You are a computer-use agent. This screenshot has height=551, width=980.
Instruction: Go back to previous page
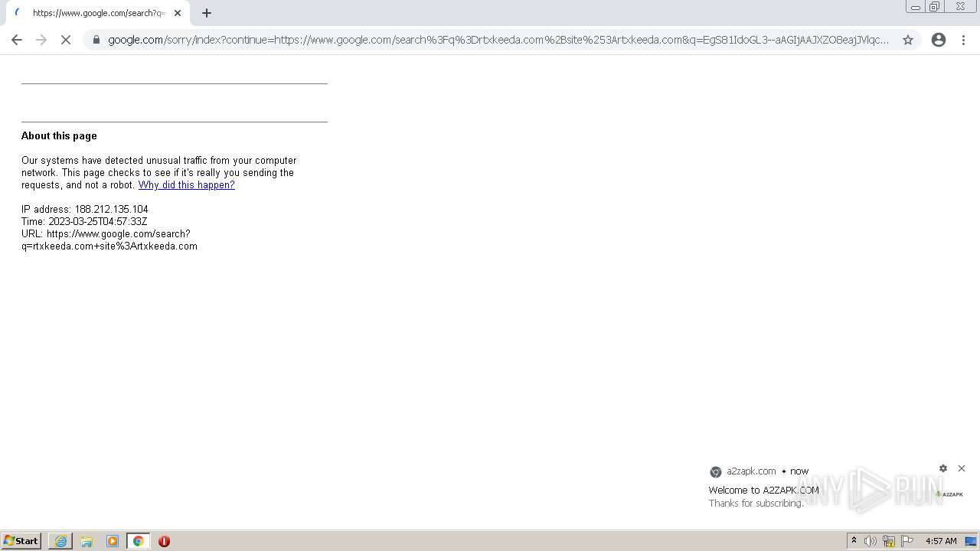click(17, 40)
